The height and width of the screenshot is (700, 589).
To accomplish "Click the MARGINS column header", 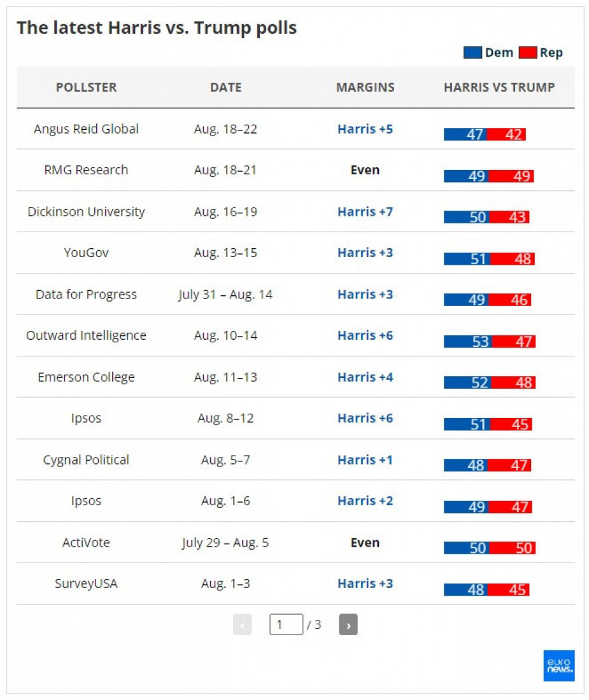I will click(365, 87).
